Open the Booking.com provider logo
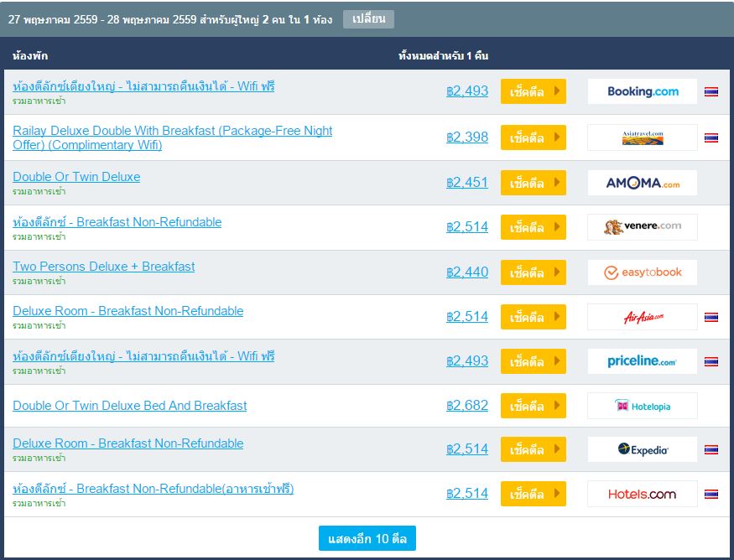This screenshot has height=560, width=734. coord(643,91)
